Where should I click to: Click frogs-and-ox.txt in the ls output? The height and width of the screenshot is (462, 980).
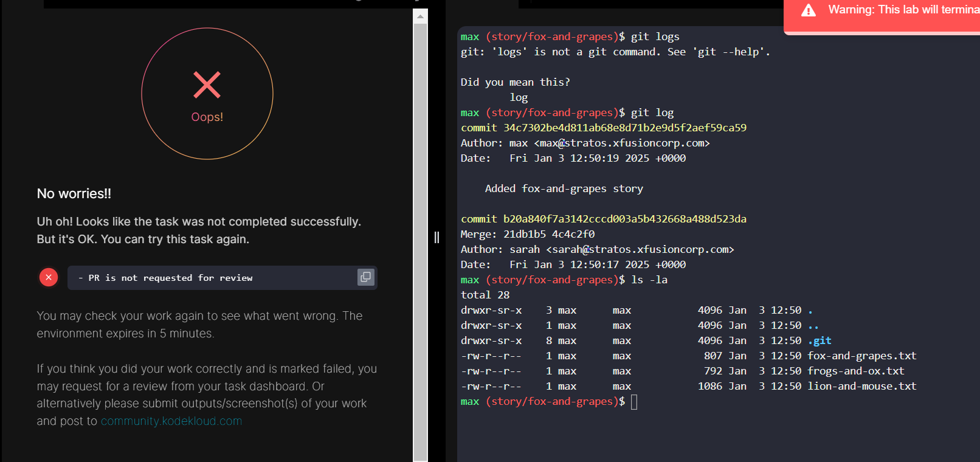click(855, 371)
